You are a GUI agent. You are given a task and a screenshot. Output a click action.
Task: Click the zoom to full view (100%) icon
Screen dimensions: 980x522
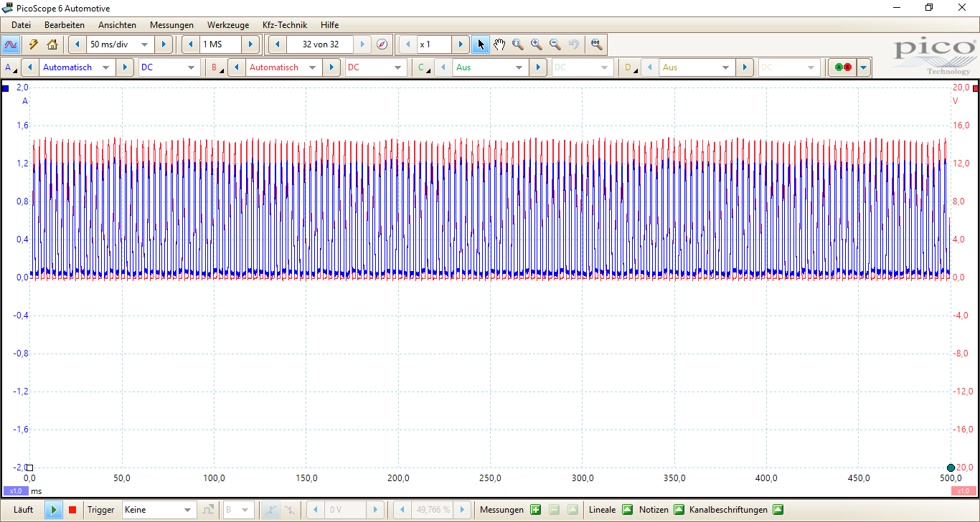[596, 44]
